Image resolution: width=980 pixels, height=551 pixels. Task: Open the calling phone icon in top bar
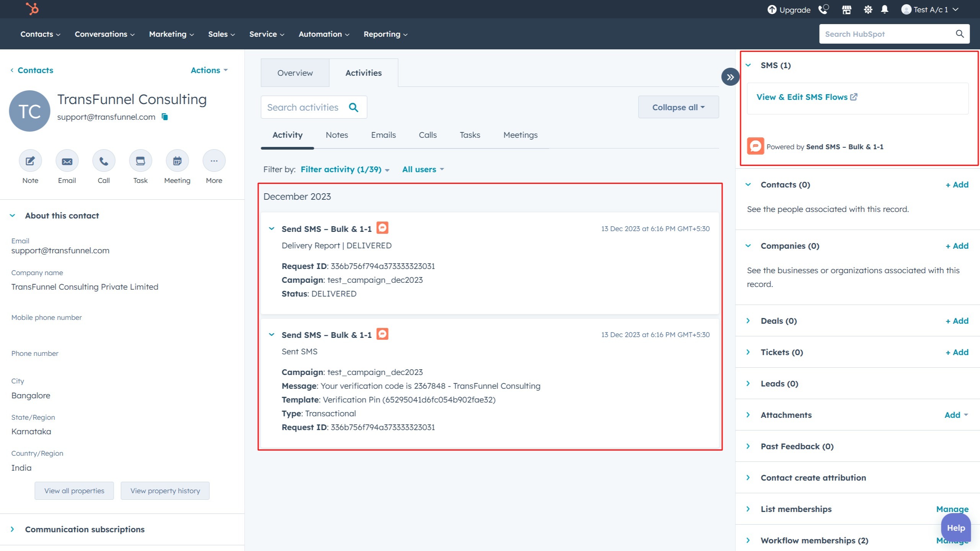823,10
